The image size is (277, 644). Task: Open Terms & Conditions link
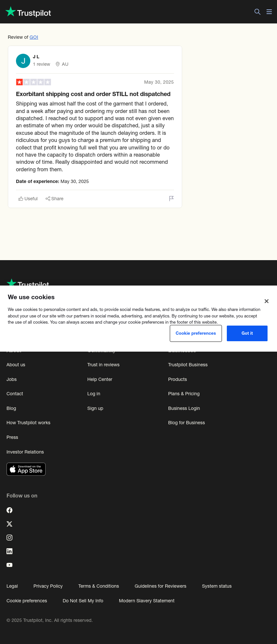[98, 586]
